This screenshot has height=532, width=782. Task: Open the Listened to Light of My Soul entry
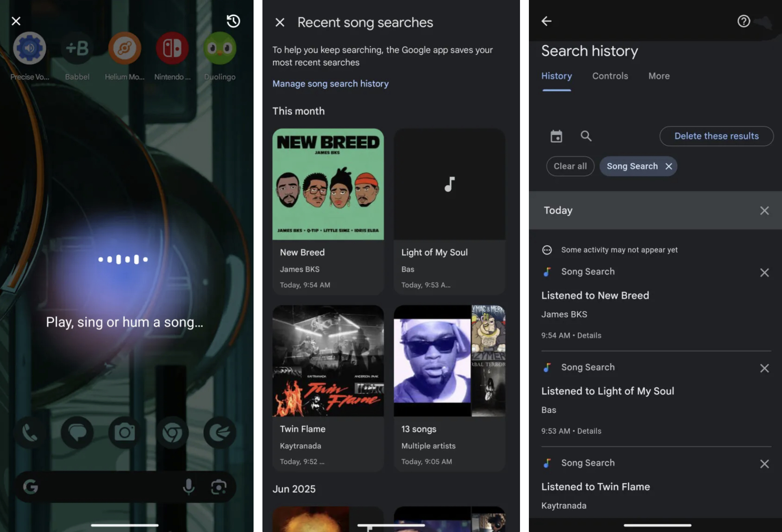click(x=607, y=391)
